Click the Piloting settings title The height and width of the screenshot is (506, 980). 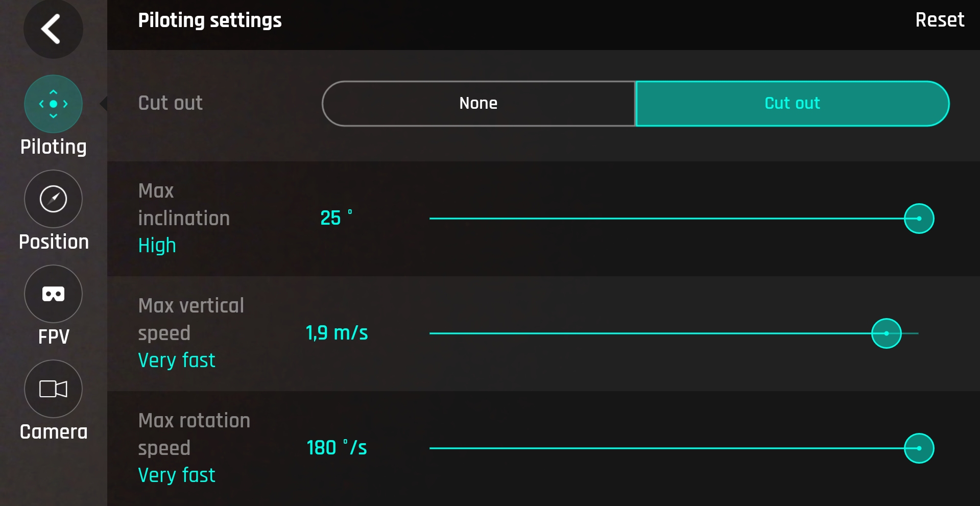click(x=209, y=20)
